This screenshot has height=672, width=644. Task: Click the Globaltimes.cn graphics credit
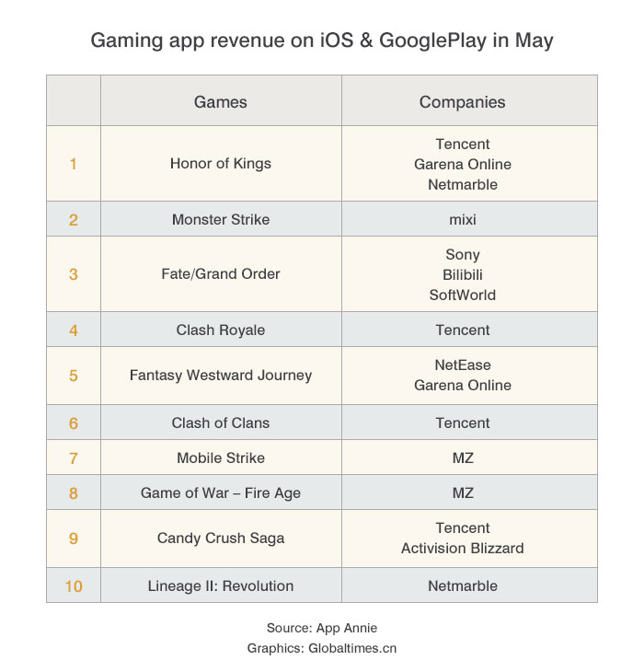click(322, 648)
